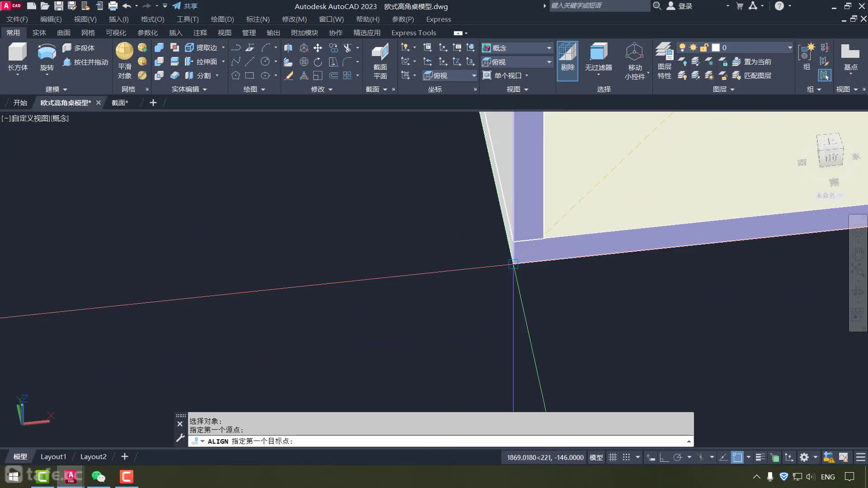Toggle lineweight display in status bar
Screen dimensions: 868x488
coord(760,457)
